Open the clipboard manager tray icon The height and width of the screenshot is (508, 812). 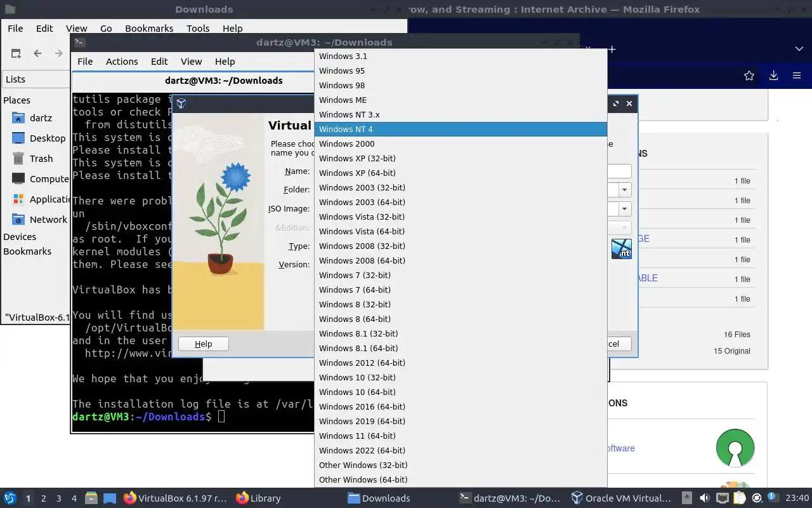pos(739,498)
